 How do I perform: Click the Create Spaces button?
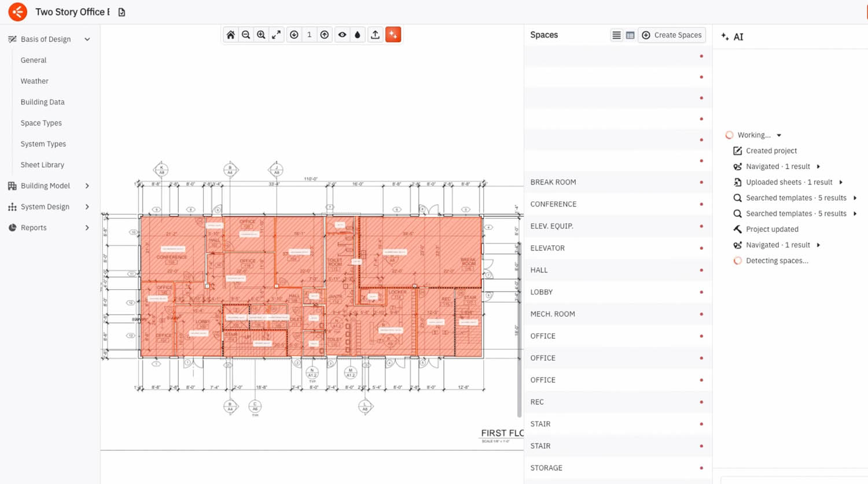coord(672,35)
